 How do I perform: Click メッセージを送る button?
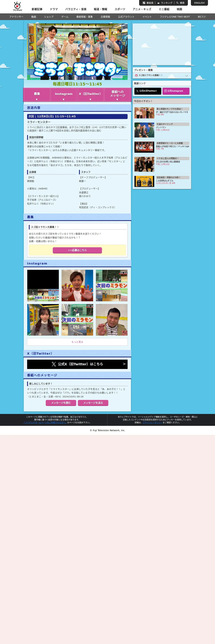click(x=93, y=403)
